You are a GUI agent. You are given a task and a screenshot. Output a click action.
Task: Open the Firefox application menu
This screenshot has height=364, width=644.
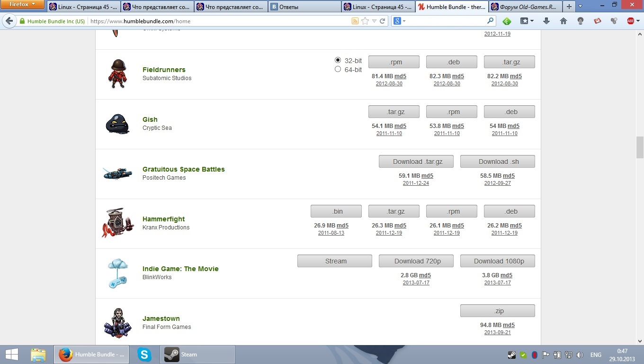point(22,5)
